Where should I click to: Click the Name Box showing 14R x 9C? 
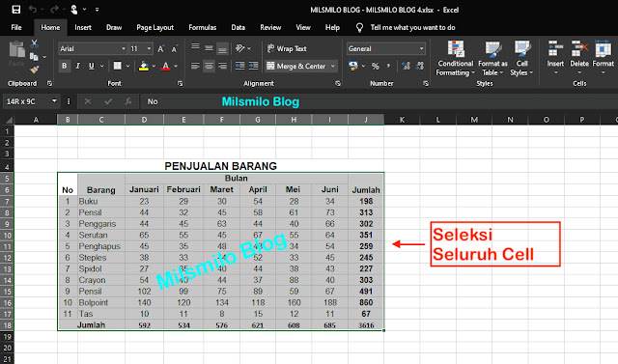(x=31, y=101)
